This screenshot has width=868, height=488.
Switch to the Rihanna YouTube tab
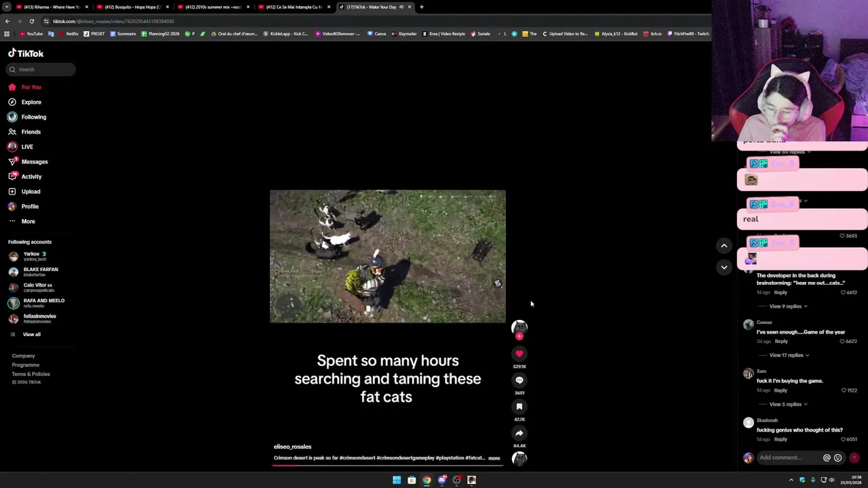coord(52,7)
